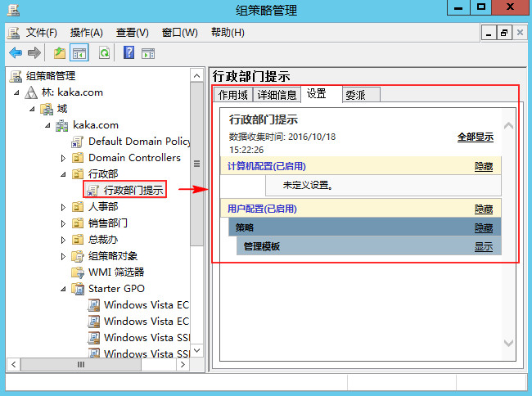The height and width of the screenshot is (396, 532).
Task: Collapse the Starter GPO node
Action: 63,289
